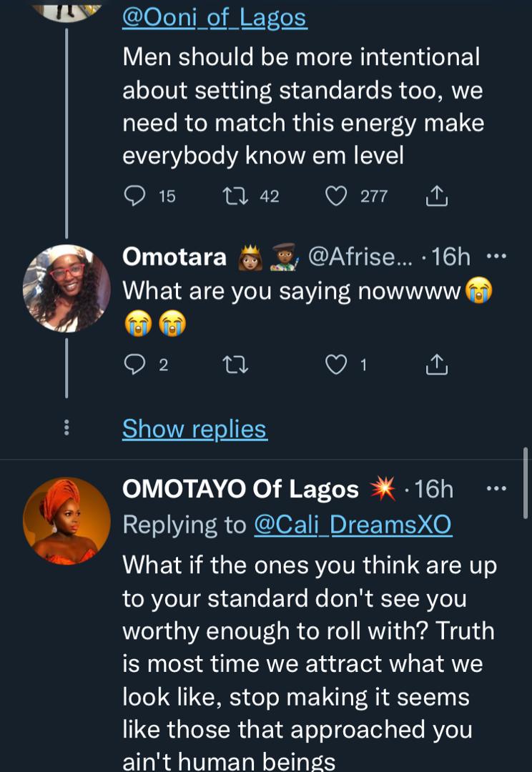Click the three-dot icon beside Show replies
The height and width of the screenshot is (772, 532).
coord(66,428)
